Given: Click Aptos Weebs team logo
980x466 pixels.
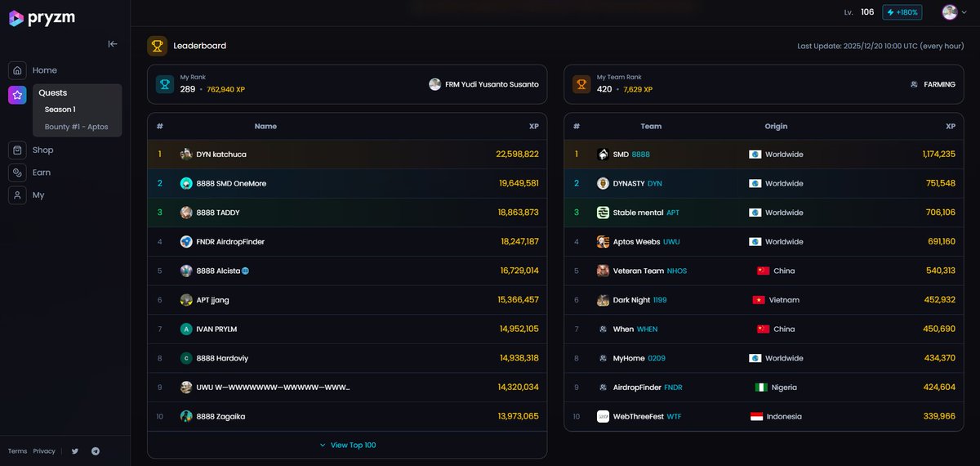Looking at the screenshot, I should (603, 242).
